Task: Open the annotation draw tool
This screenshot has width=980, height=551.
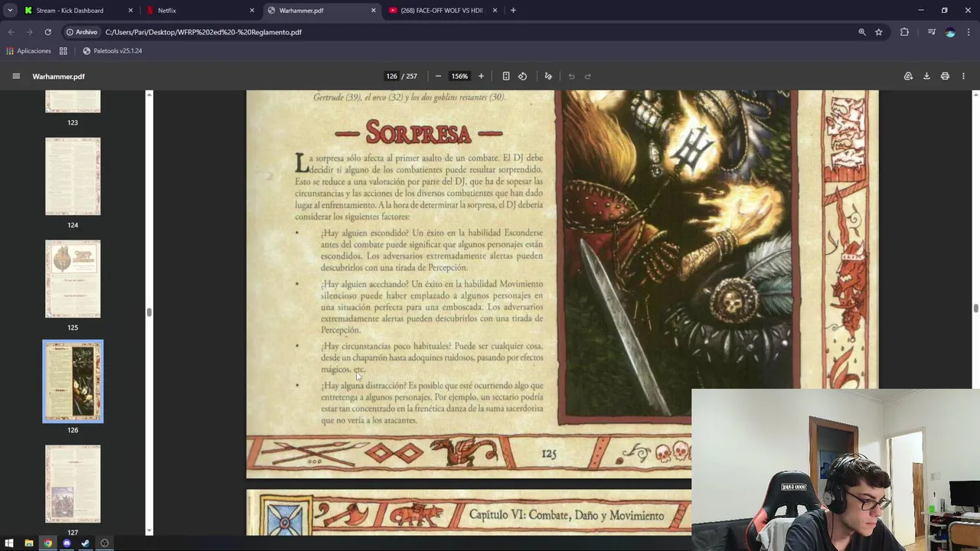Action: tap(548, 76)
